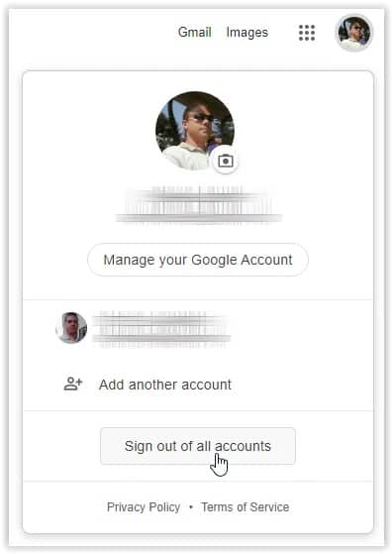Click the large circular profile picture
Viewport: 392px width, 554px height.
coord(195,131)
